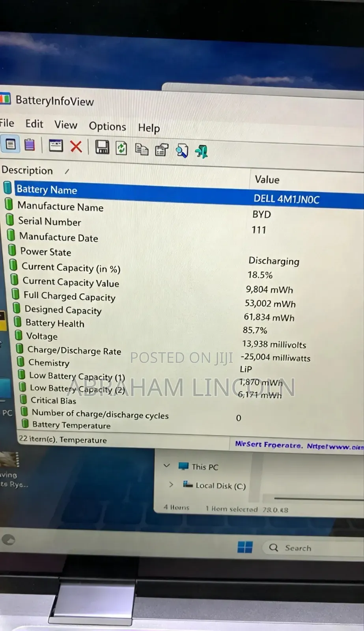
Task: Click the green battery icon beside Voltage
Action: 19,335
